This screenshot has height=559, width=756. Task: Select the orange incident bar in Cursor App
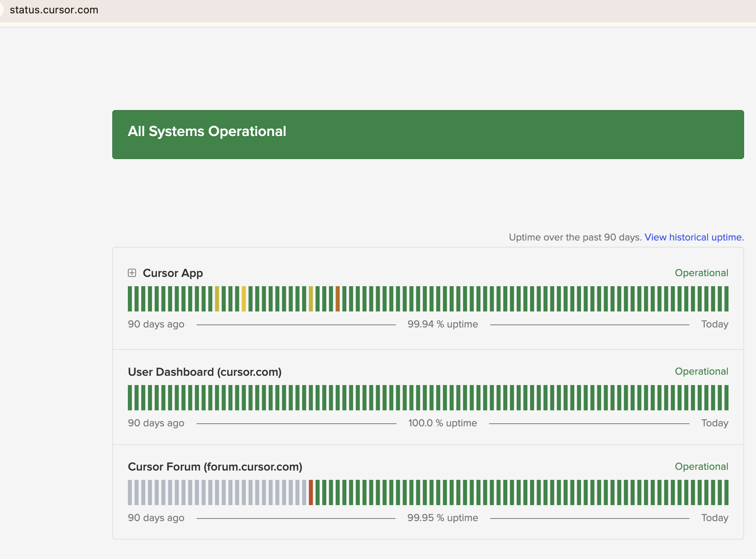click(x=337, y=299)
